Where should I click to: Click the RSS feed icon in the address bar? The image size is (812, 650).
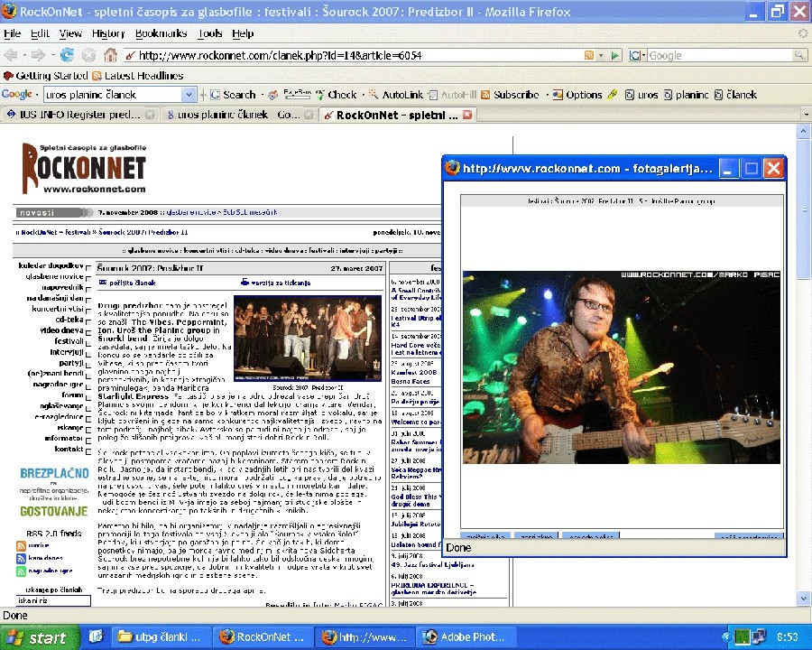coord(589,55)
